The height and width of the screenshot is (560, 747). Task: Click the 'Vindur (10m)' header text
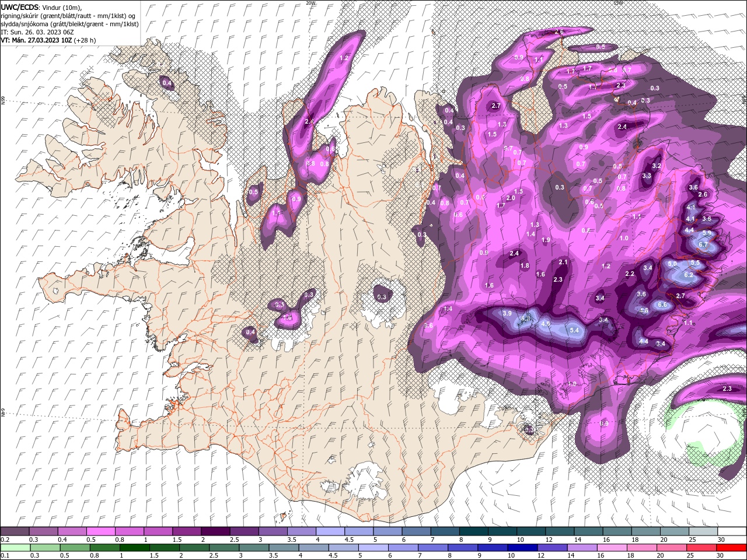(62, 7)
